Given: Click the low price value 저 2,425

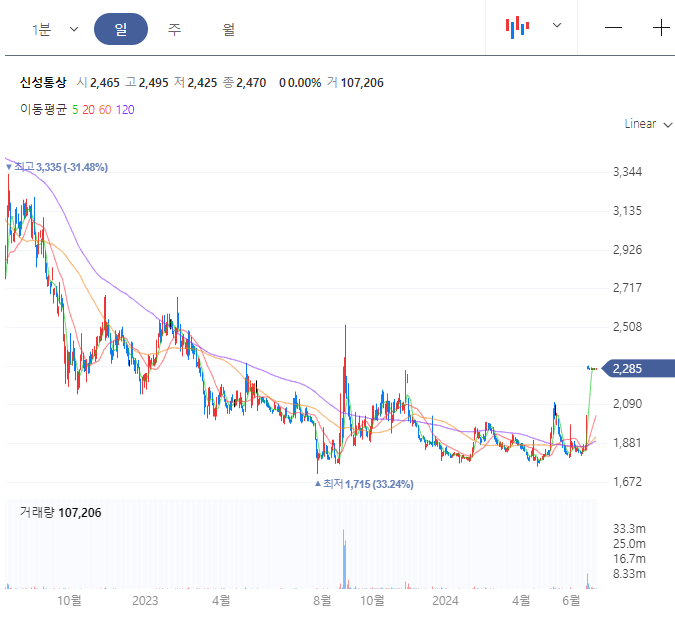Looking at the screenshot, I should 196,83.
